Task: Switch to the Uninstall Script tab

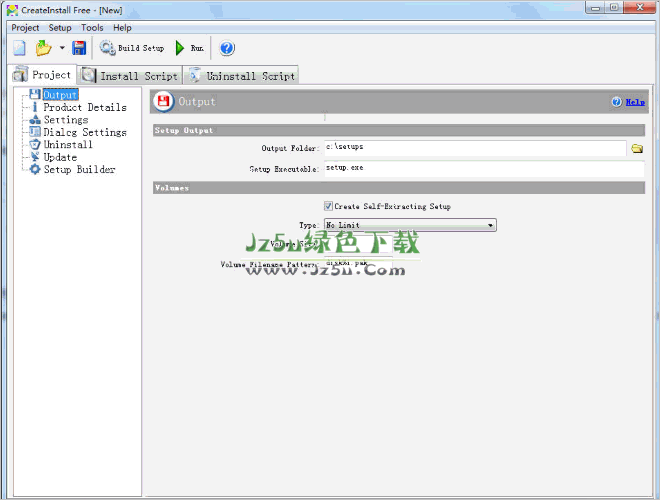Action: pyautogui.click(x=241, y=76)
